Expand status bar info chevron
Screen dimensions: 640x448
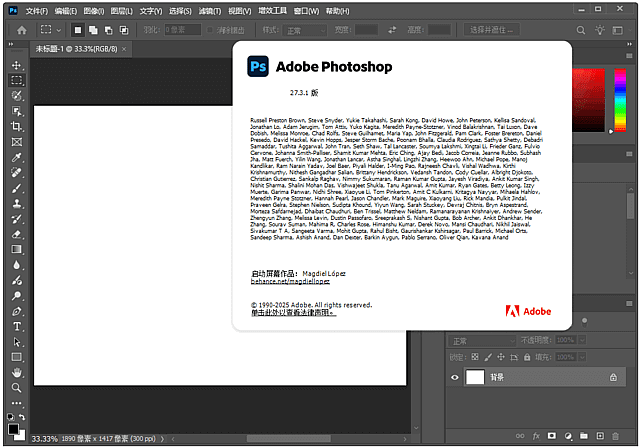tap(162, 439)
